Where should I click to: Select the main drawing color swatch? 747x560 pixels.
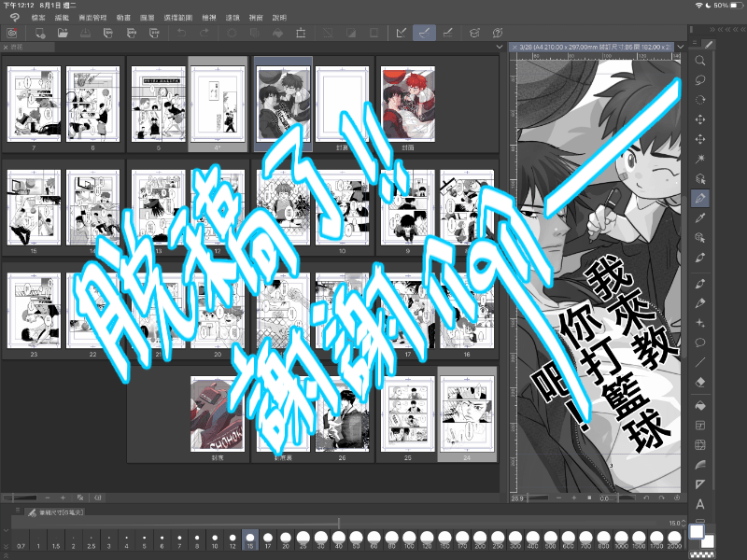point(697,531)
